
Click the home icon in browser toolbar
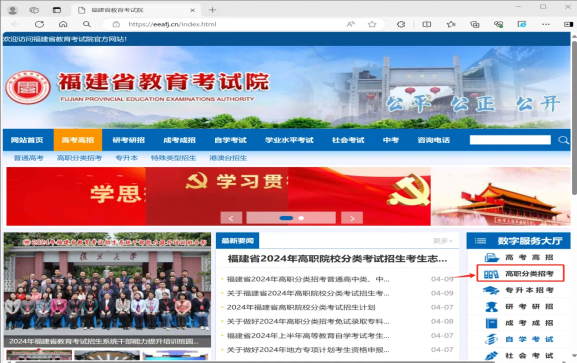63,24
